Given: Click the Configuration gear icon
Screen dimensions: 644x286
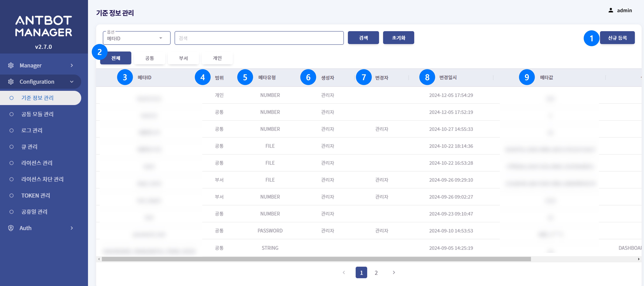Looking at the screenshot, I should [x=11, y=82].
